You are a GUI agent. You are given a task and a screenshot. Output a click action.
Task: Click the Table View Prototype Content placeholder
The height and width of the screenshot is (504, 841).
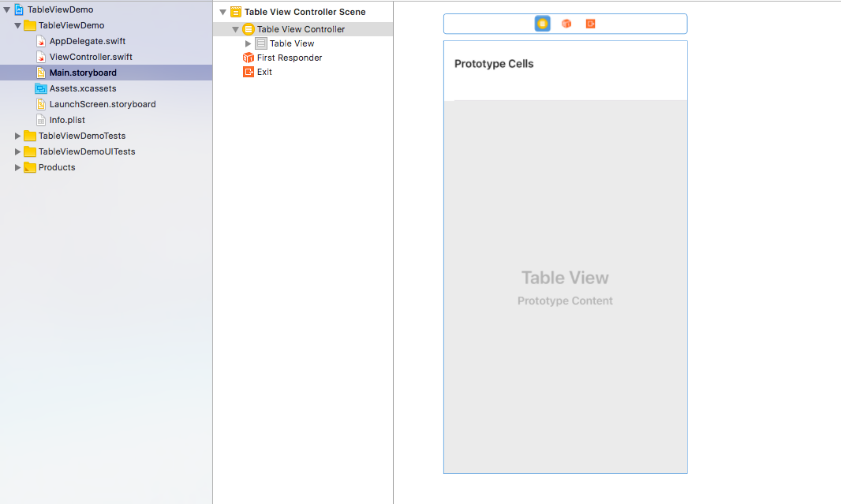click(x=565, y=288)
